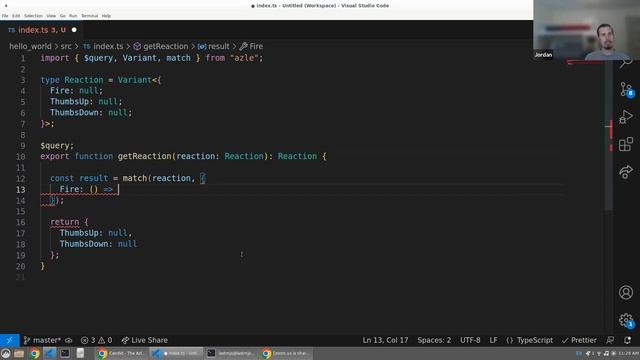The width and height of the screenshot is (640, 360).
Task: Click the remote window indicator in status bar
Action: (9, 340)
